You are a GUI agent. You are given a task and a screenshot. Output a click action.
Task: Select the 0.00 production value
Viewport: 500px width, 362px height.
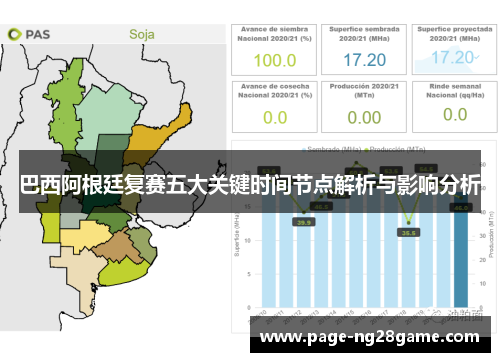click(364, 118)
